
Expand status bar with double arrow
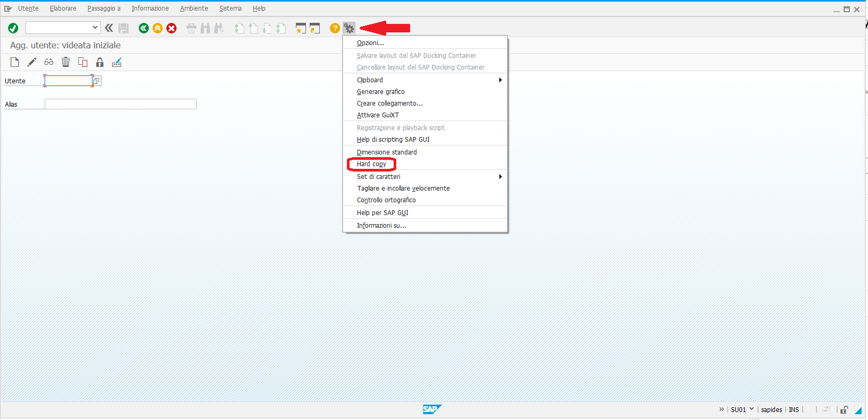[721, 409]
